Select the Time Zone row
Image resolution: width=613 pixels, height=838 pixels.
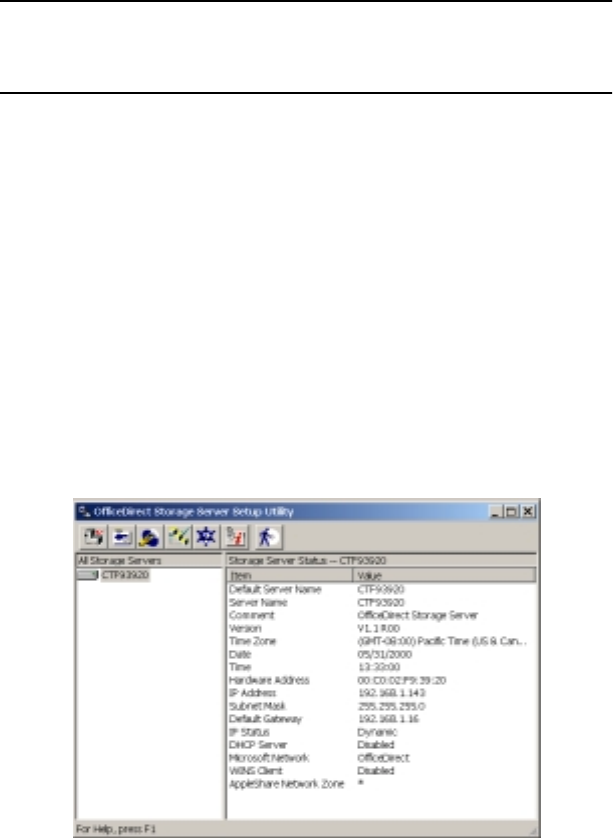(x=382, y=641)
